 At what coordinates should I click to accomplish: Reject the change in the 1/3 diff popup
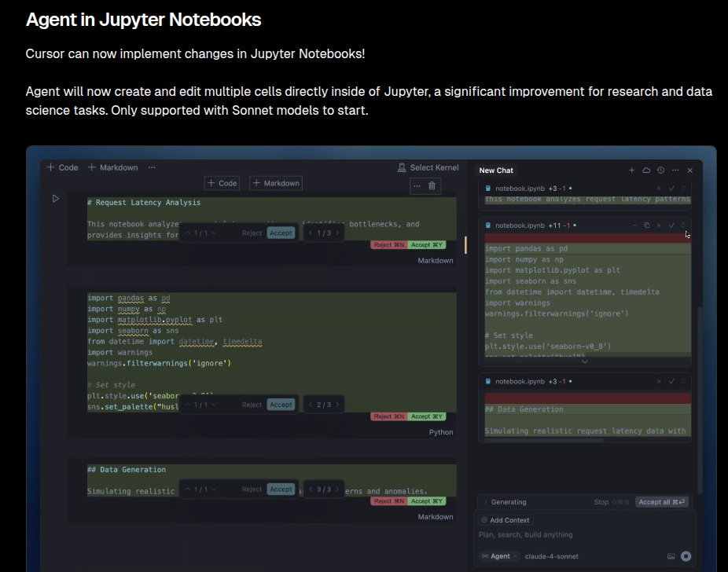tap(252, 233)
